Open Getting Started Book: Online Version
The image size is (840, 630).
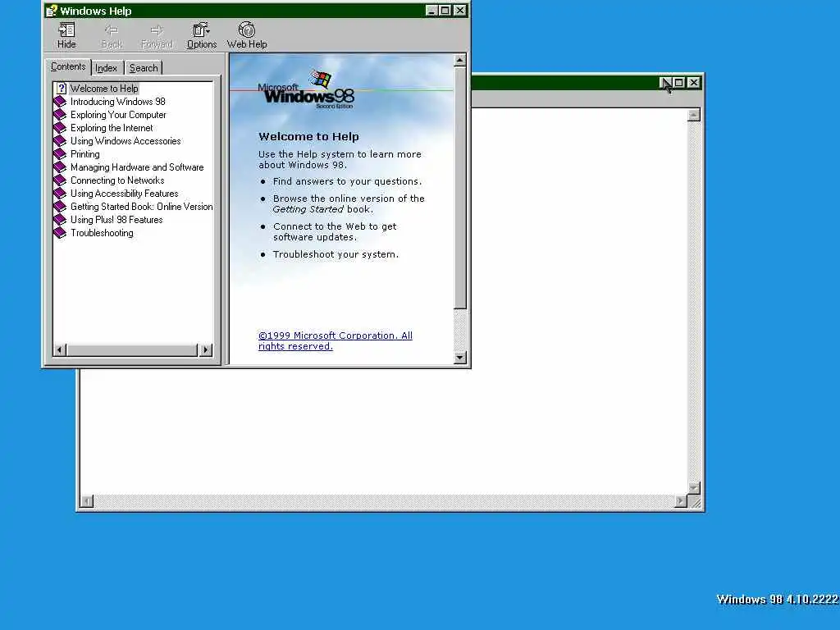(x=141, y=206)
